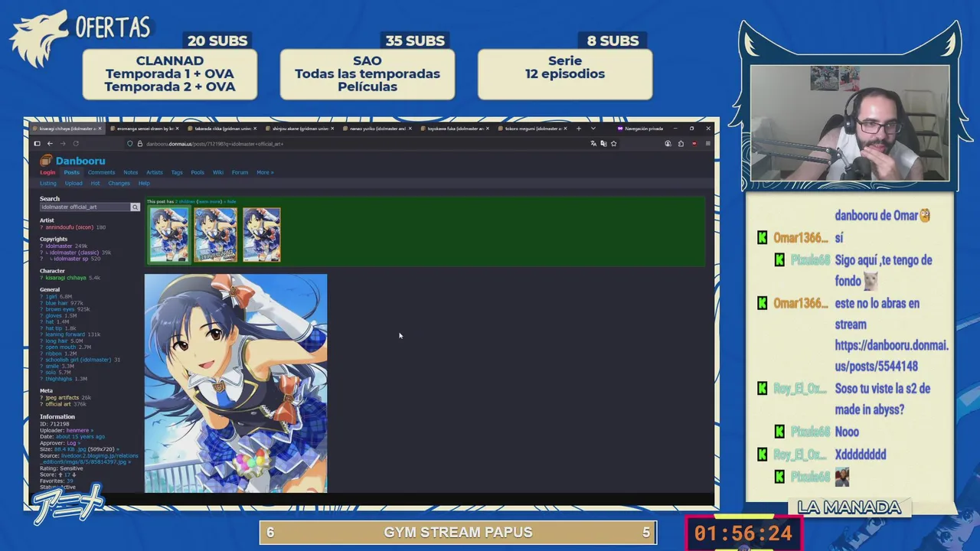Image resolution: width=980 pixels, height=551 pixels.
Task: Open the second child post thumbnail
Action: (x=215, y=234)
